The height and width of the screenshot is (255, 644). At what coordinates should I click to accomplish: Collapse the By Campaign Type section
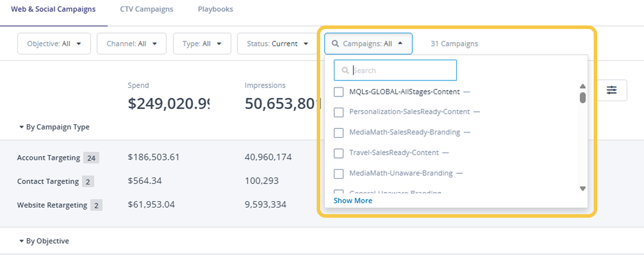(54, 127)
